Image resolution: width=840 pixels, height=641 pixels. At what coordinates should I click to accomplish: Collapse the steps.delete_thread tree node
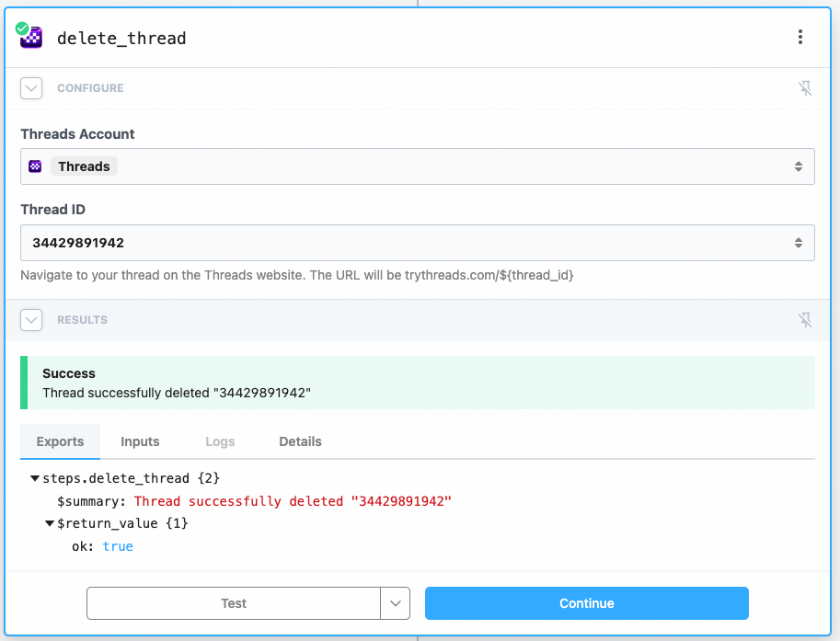34,478
